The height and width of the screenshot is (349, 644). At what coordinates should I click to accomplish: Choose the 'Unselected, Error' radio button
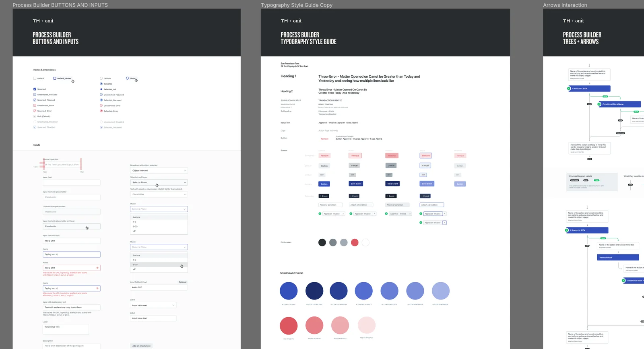pyautogui.click(x=101, y=105)
